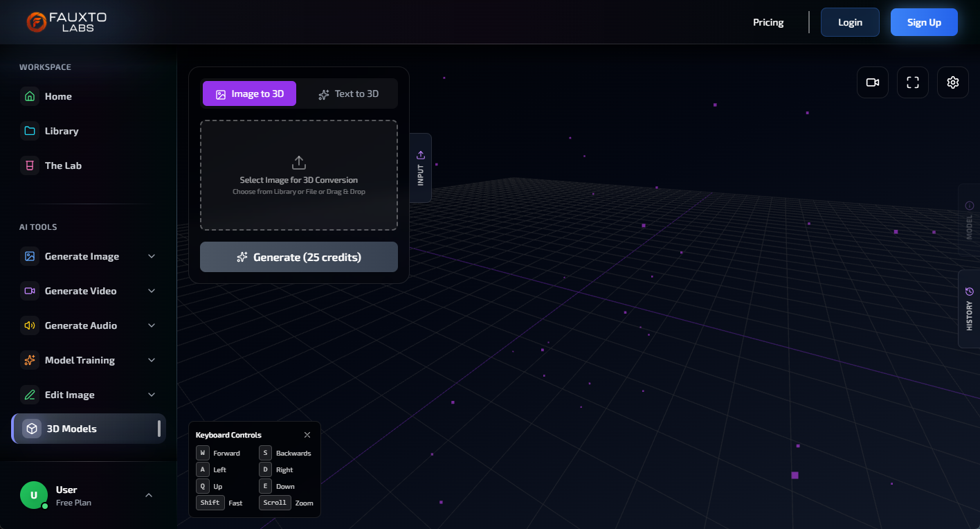Viewport: 980px width, 529px height.
Task: Click Generate (25 credits) button
Action: pos(299,257)
